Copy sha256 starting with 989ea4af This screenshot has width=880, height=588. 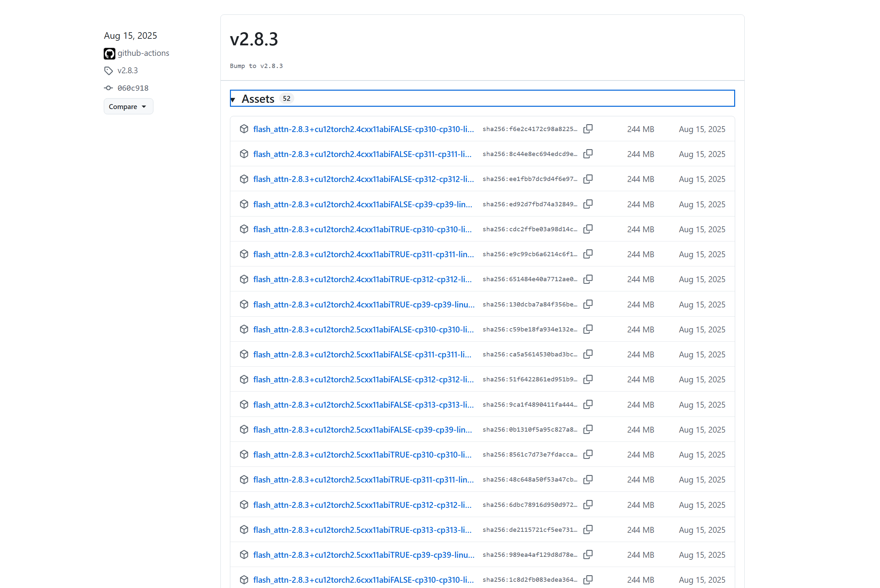pyautogui.click(x=588, y=554)
